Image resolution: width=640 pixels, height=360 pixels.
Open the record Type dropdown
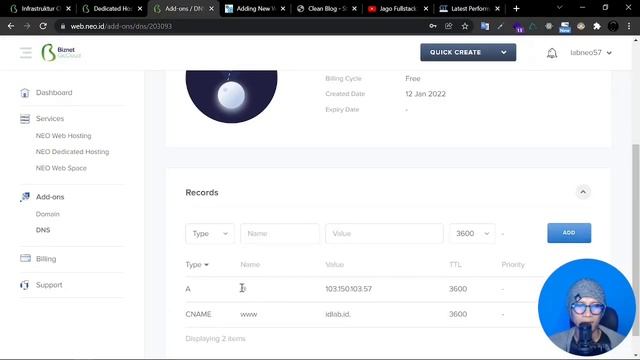(210, 233)
